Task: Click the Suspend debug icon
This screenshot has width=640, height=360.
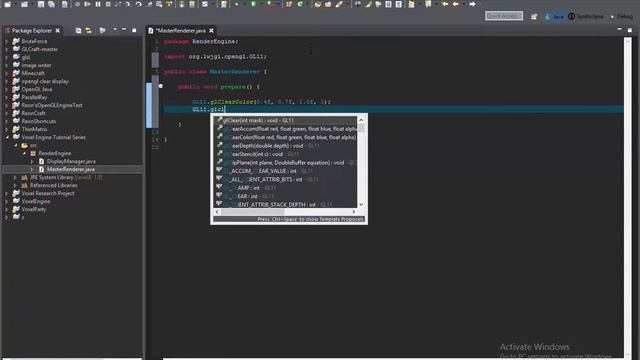Action: 98,4
